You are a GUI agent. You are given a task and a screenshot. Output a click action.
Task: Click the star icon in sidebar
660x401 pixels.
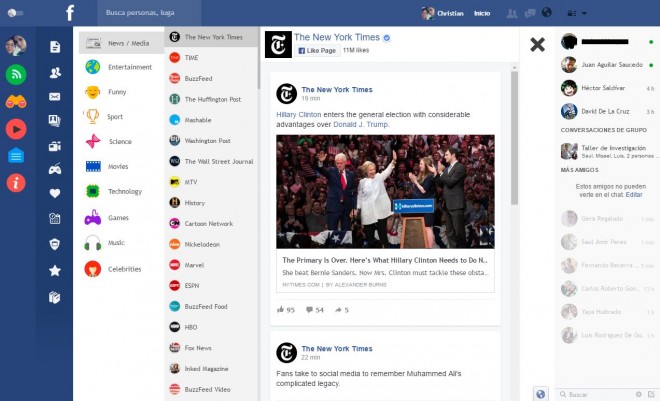point(55,270)
